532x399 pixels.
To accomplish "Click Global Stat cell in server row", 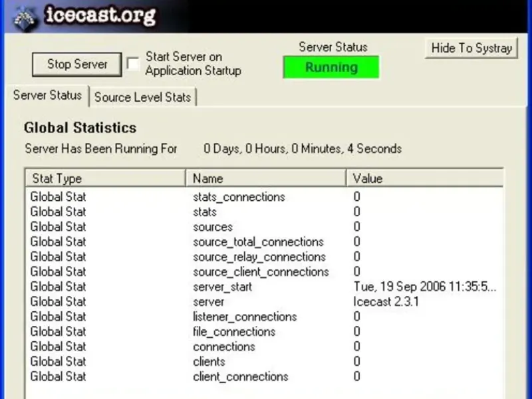I will click(x=58, y=302).
